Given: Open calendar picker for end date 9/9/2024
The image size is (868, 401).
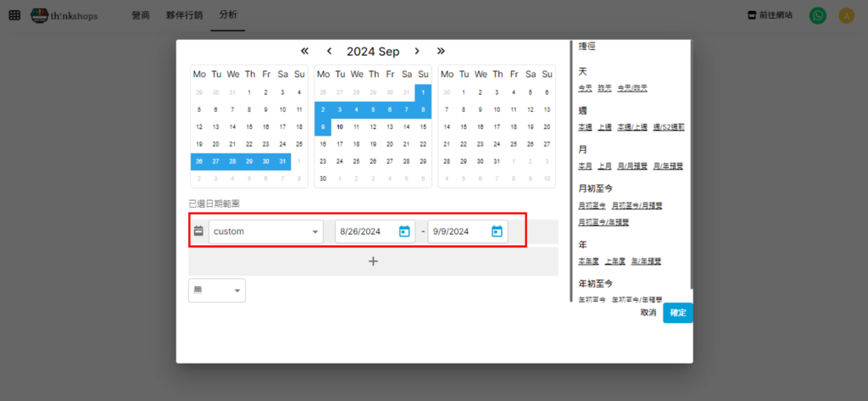Looking at the screenshot, I should (x=497, y=231).
